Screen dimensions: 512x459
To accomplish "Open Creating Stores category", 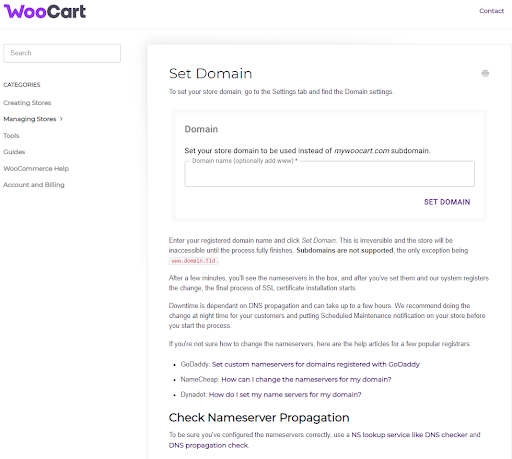I will tap(27, 103).
